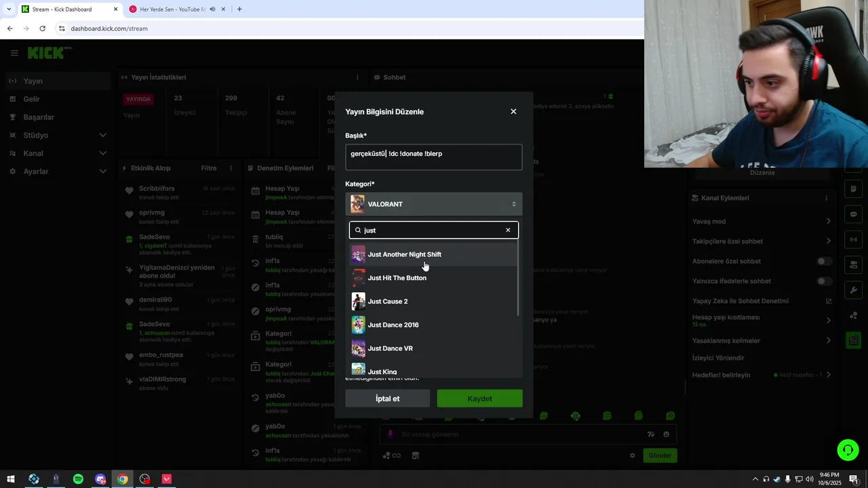Open Etkinlik Akışı panel options menu

pyautogui.click(x=231, y=168)
